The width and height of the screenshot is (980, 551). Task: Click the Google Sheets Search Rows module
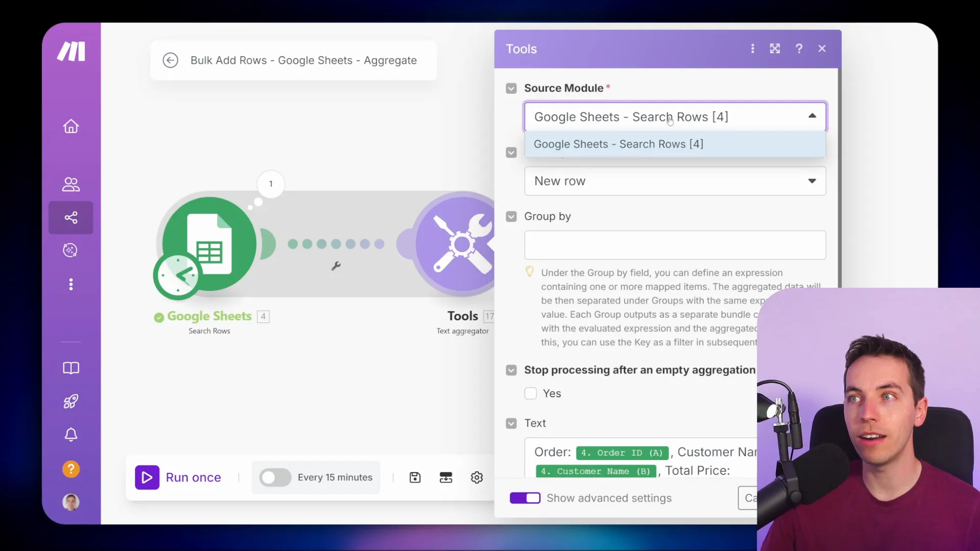pos(209,244)
